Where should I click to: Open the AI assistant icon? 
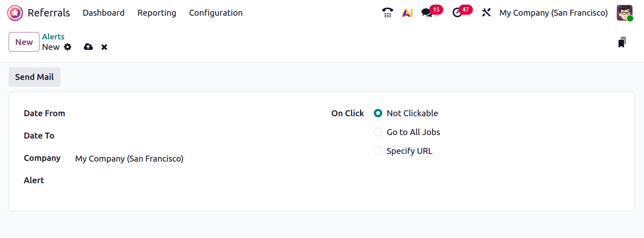(x=407, y=13)
